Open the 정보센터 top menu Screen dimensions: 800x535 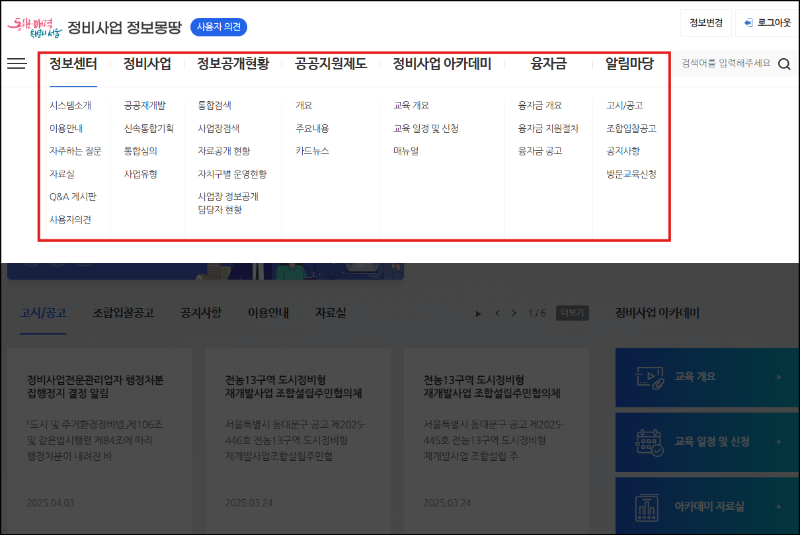coord(73,64)
